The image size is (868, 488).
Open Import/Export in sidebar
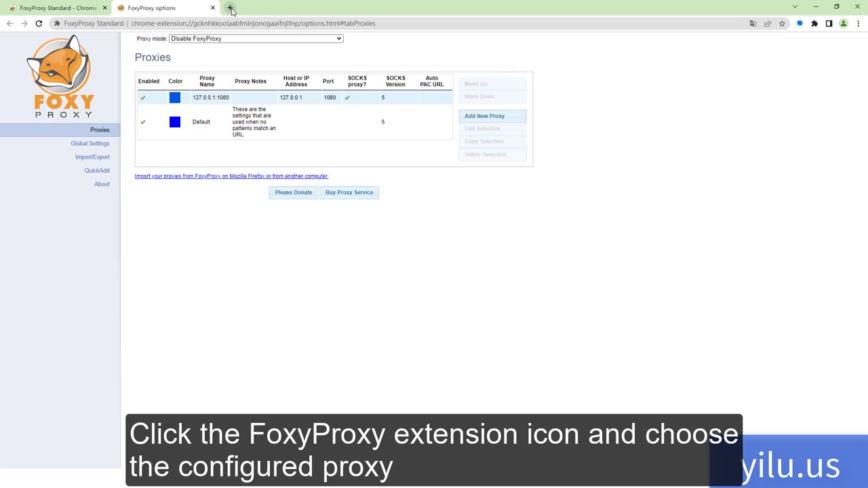[x=92, y=157]
